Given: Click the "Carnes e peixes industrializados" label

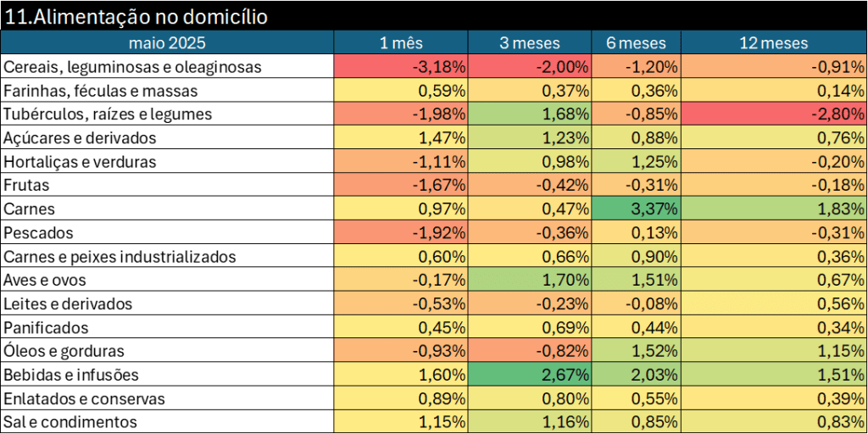Looking at the screenshot, I should (120, 256).
